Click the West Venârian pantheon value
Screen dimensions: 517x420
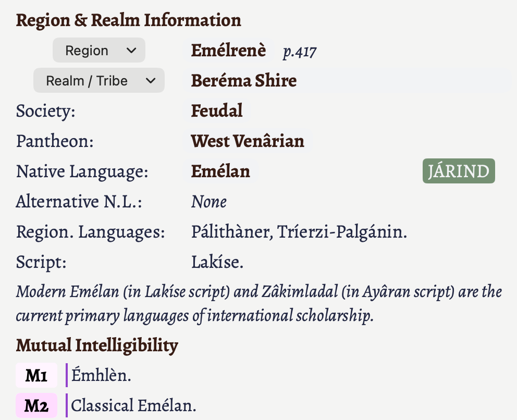247,141
